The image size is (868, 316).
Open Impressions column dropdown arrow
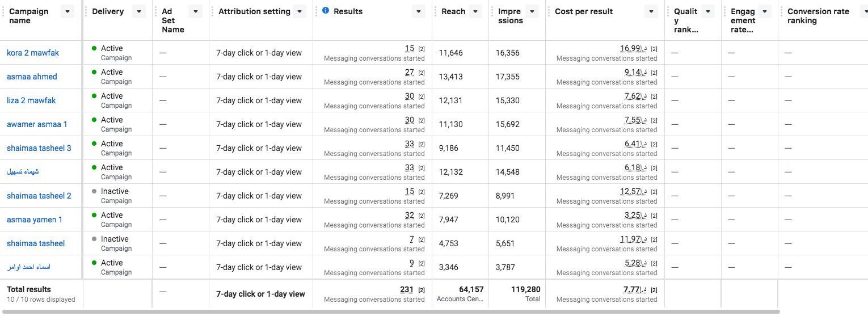pyautogui.click(x=532, y=11)
